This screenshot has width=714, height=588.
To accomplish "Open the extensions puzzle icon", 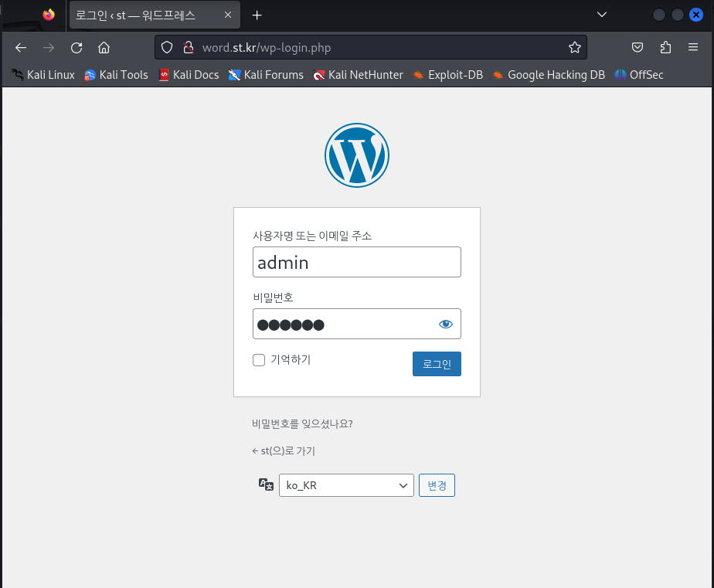I will [665, 47].
